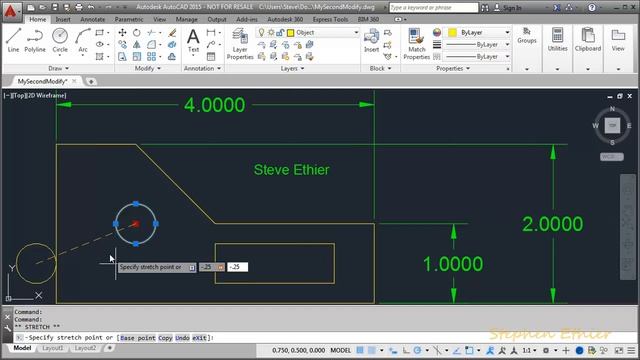Select the Polyline tool
This screenshot has height=360, width=640.
click(x=35, y=40)
